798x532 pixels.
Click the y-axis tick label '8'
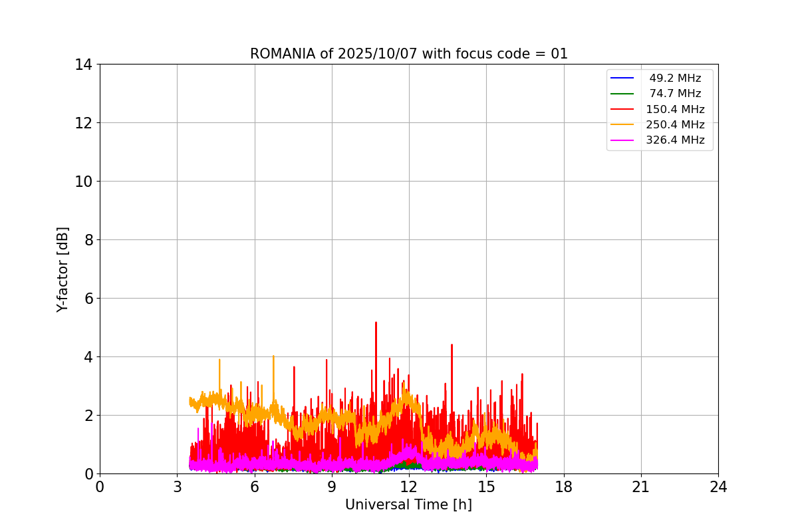pyautogui.click(x=88, y=240)
